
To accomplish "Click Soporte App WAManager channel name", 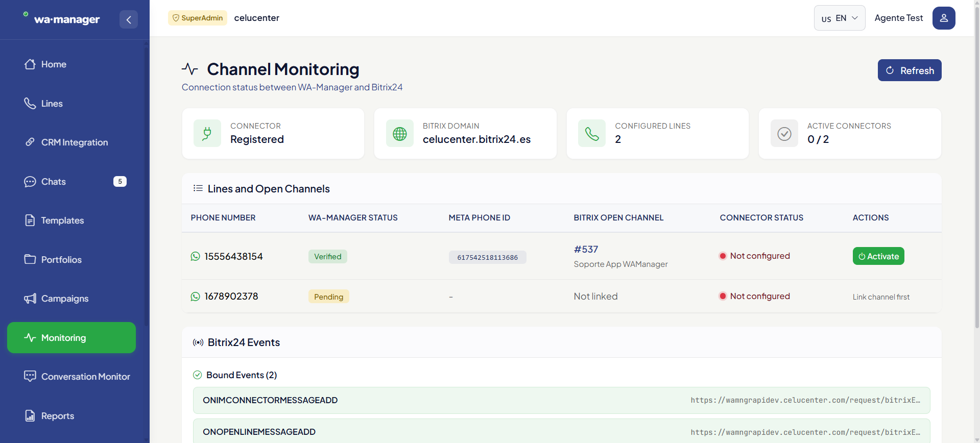I will [620, 264].
